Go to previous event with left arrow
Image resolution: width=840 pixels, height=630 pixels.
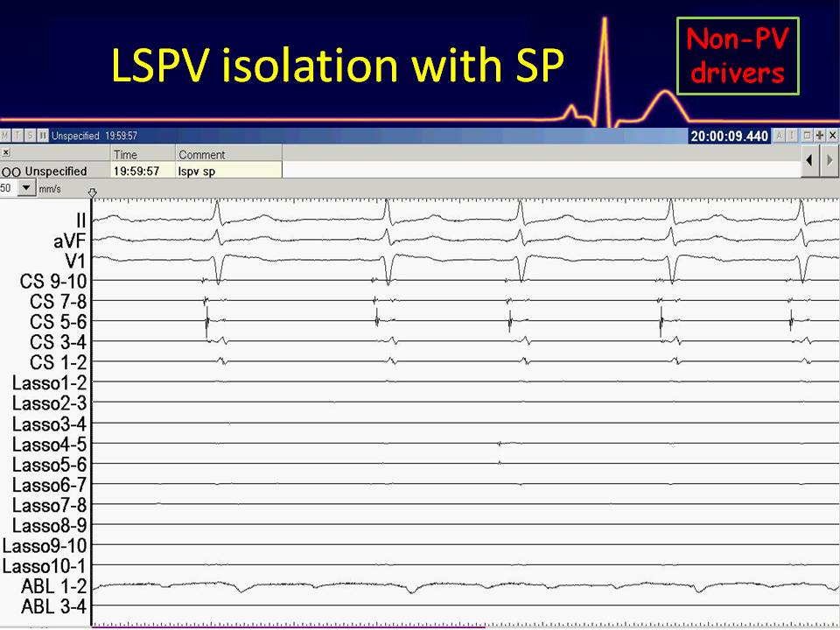tap(810, 161)
